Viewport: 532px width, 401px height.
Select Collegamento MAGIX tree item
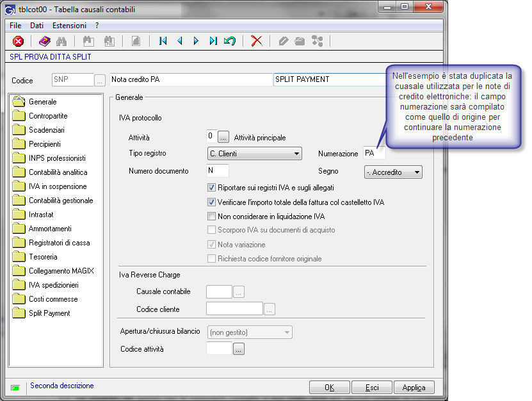(x=61, y=271)
